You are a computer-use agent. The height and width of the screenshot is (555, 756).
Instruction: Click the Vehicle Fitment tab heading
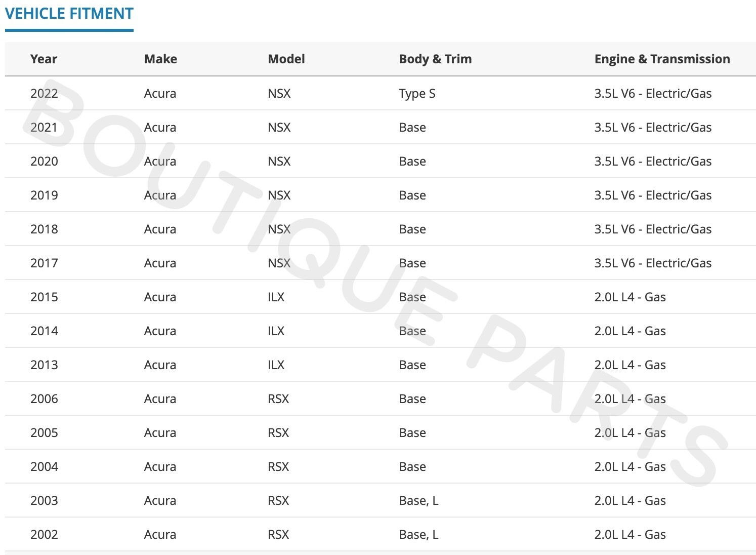pos(69,14)
